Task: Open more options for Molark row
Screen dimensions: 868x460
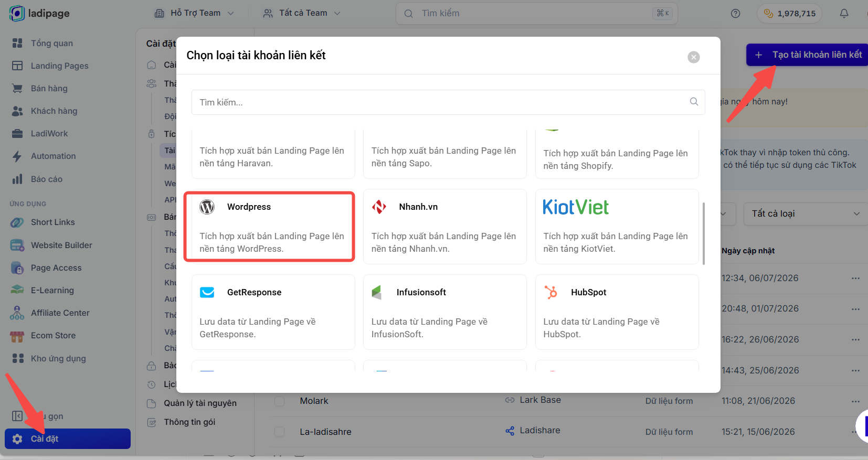Action: (855, 401)
